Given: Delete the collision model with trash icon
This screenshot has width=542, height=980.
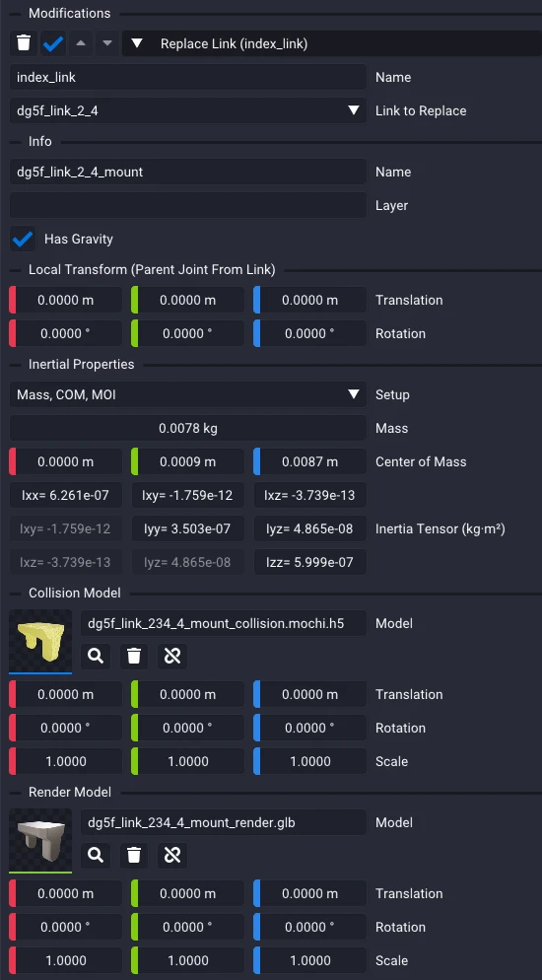Looking at the screenshot, I should point(134,657).
